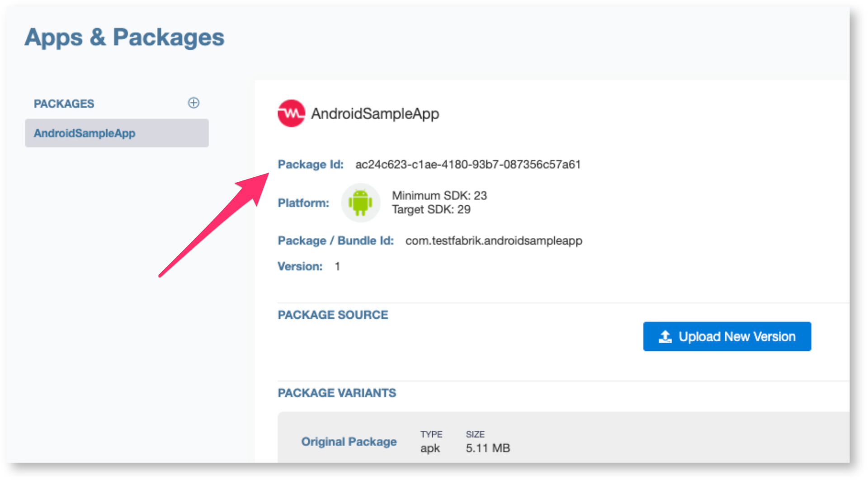Click the PACKAGE SOURCE section heading

[333, 315]
